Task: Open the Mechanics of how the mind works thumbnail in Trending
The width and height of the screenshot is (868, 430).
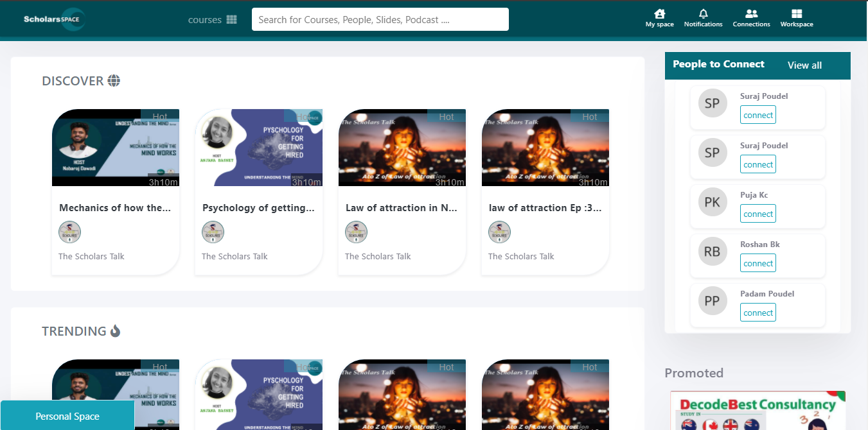Action: (116, 395)
